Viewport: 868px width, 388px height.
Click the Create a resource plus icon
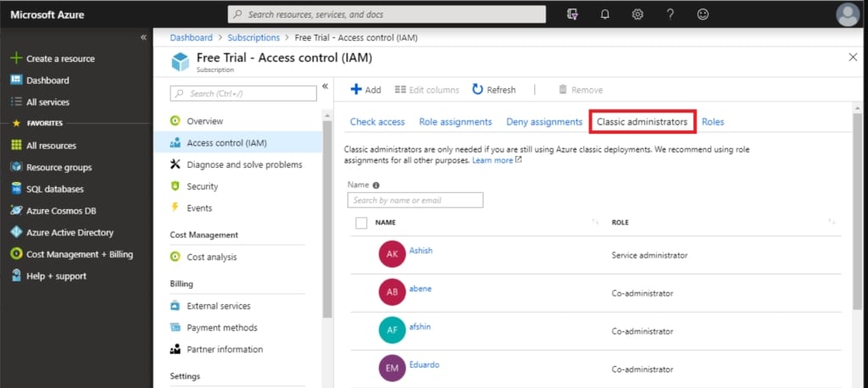coord(16,58)
